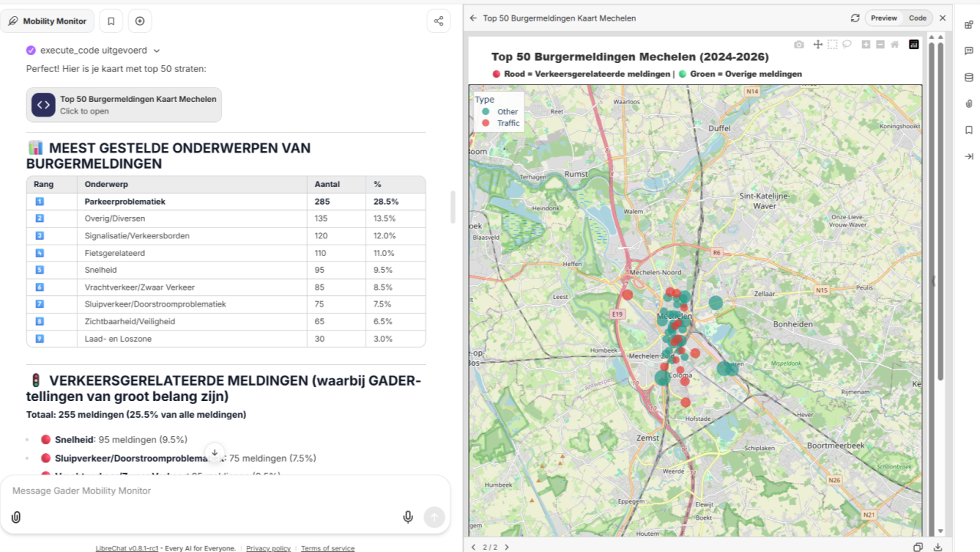Open the agent builder sidebar icon
The width and height of the screenshot is (980, 552).
(969, 25)
